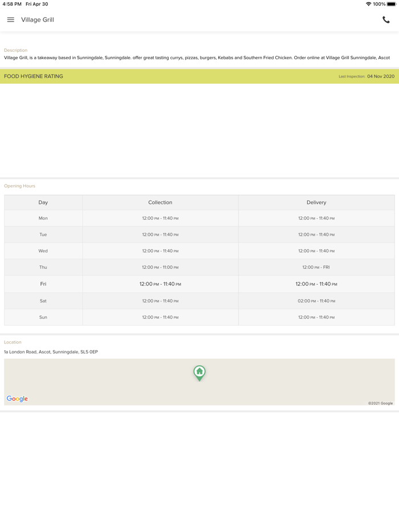Tap Monday's collection hours cell
The image size is (399, 532).
(160, 218)
